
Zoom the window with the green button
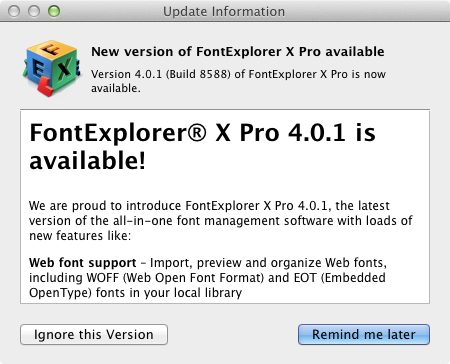point(54,11)
